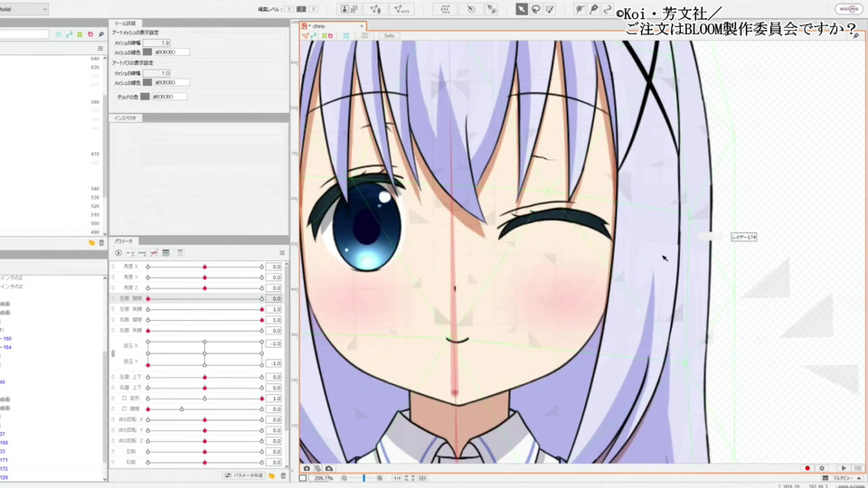Click the snapshot camera icon below canvas
The height and width of the screenshot is (488, 868).
[x=307, y=468]
